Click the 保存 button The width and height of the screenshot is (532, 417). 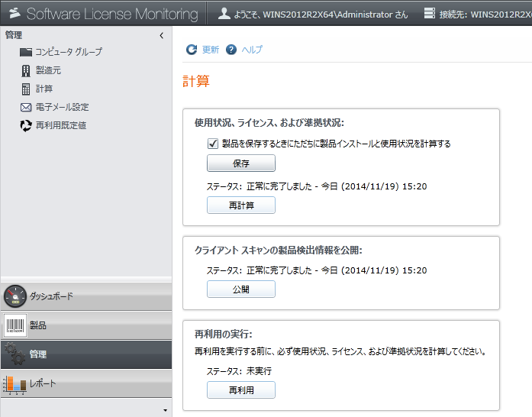coord(241,163)
